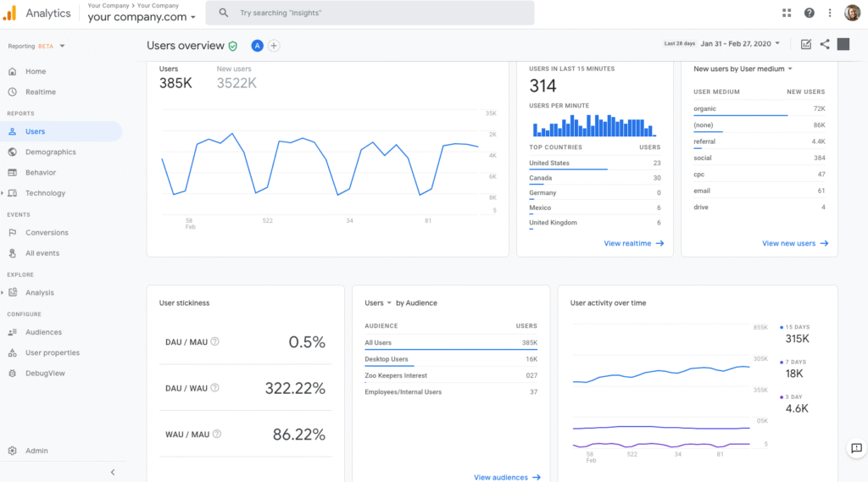Show help for DAU / MAU metric
Screen dimensions: 868x482
click(x=214, y=341)
